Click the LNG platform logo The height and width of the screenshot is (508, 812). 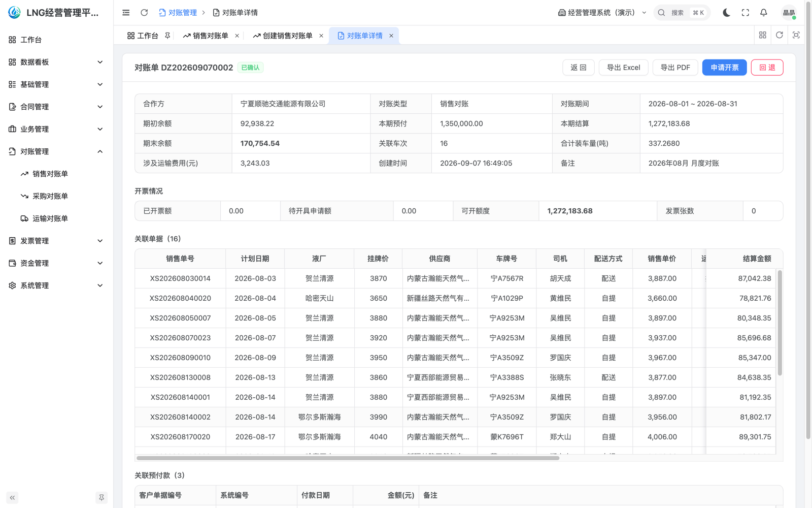[x=14, y=13]
